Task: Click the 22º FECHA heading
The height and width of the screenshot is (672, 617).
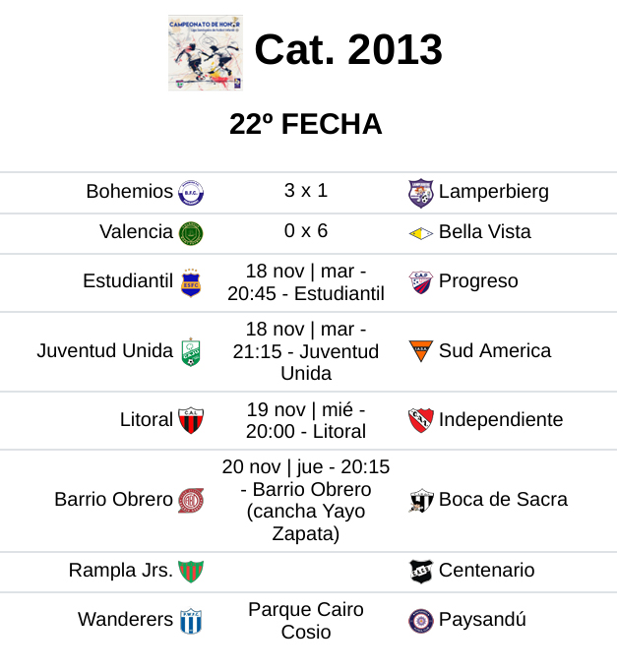Action: pyautogui.click(x=306, y=125)
